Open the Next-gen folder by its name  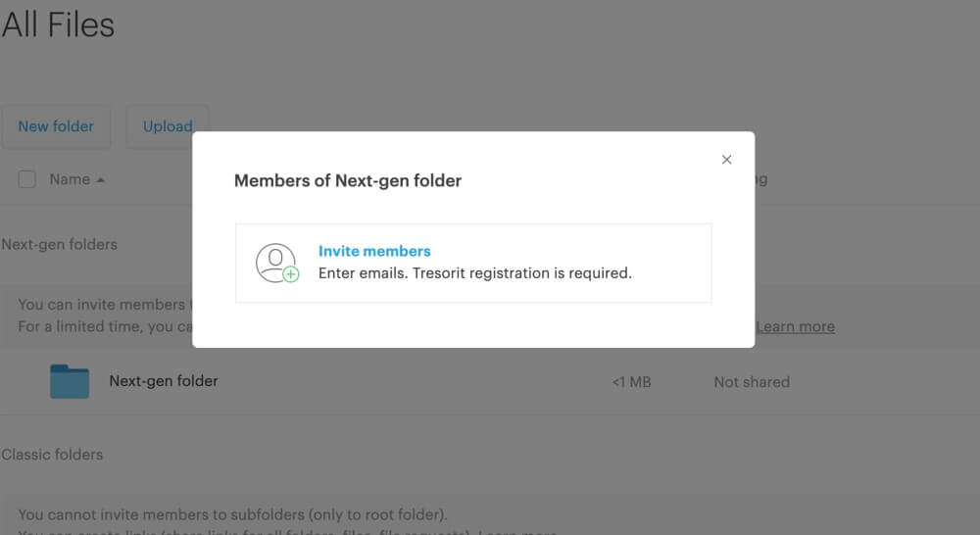(x=164, y=381)
